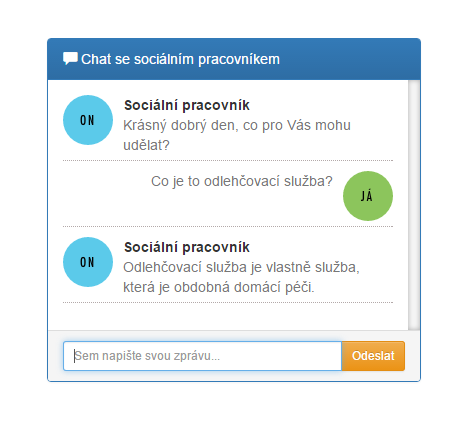Click the 'Odlehčovací služba je vlastně' reply text

(x=241, y=267)
